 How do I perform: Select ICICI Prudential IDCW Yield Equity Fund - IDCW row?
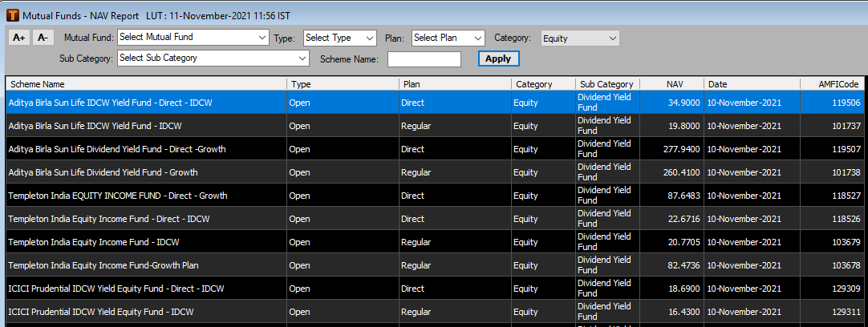tap(434, 312)
